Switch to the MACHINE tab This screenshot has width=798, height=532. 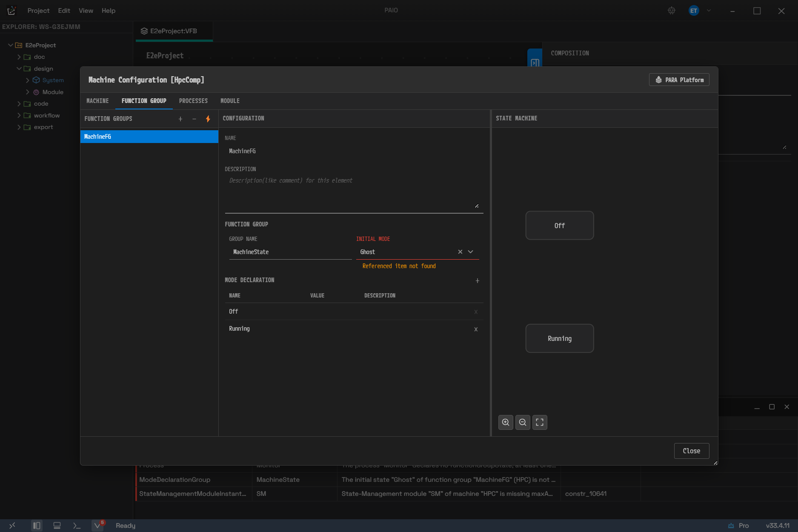point(97,101)
